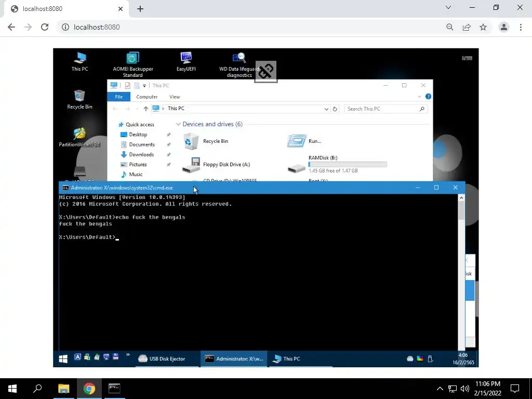Switch to Administrator cmd taskbar button
Screen dimensions: 532x399
[x=234, y=359]
